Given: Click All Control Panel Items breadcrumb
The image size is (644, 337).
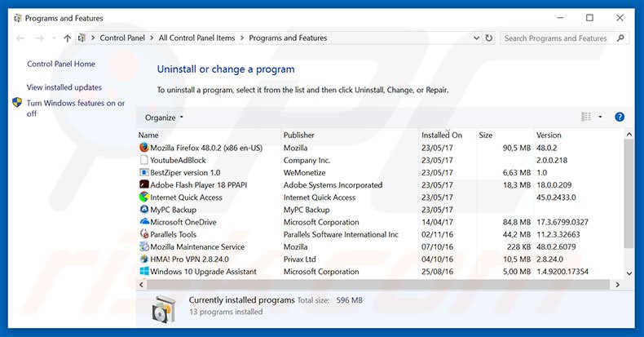Looking at the screenshot, I should (x=196, y=38).
